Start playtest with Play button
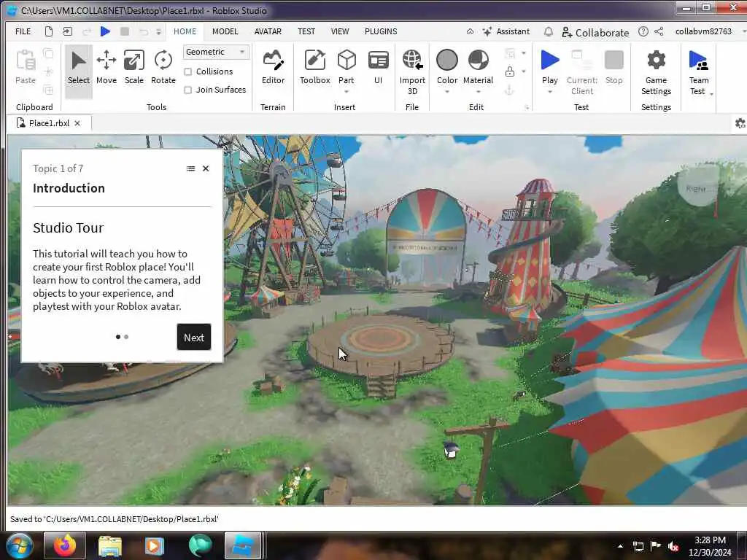 pos(550,66)
